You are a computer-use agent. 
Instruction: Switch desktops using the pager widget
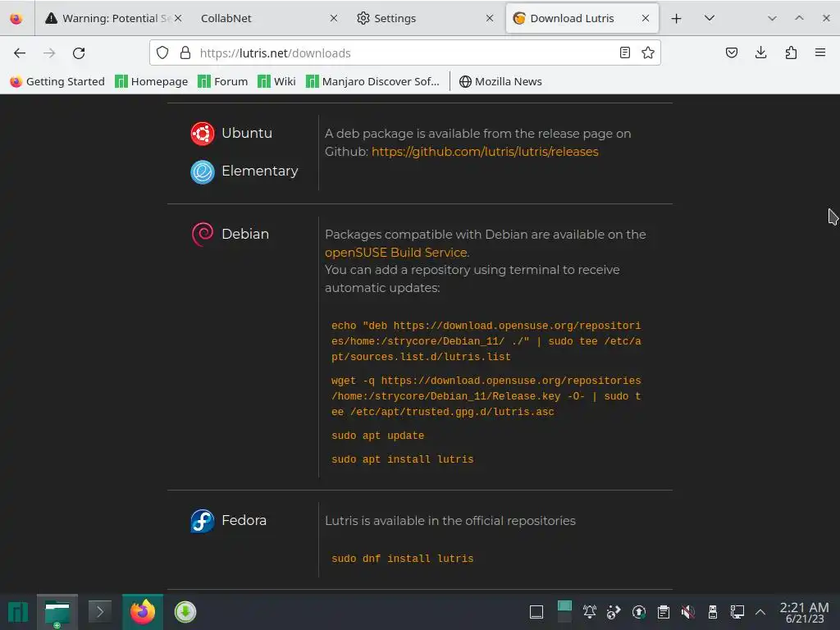[564, 612]
